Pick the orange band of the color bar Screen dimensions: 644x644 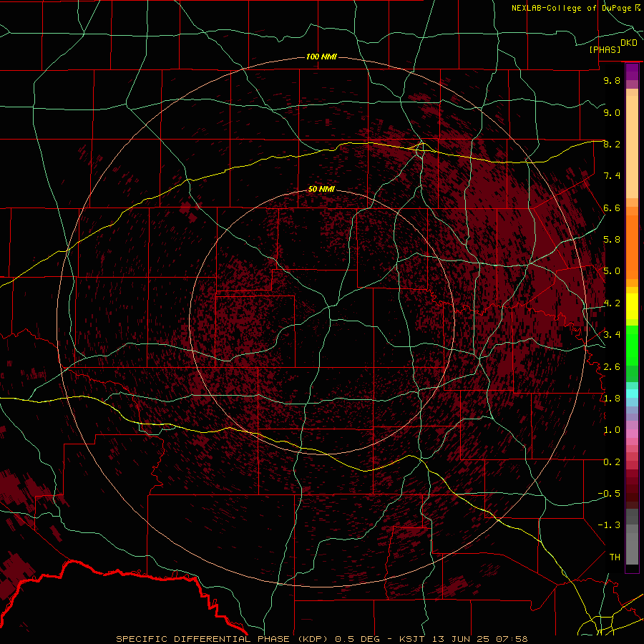[632, 247]
